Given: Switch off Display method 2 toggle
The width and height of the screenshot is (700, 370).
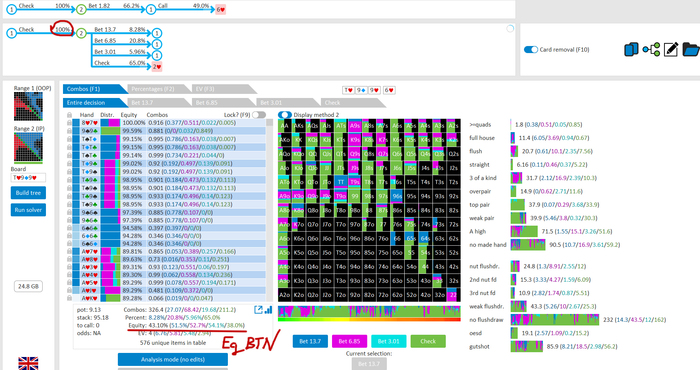Looking at the screenshot, I should click(285, 115).
